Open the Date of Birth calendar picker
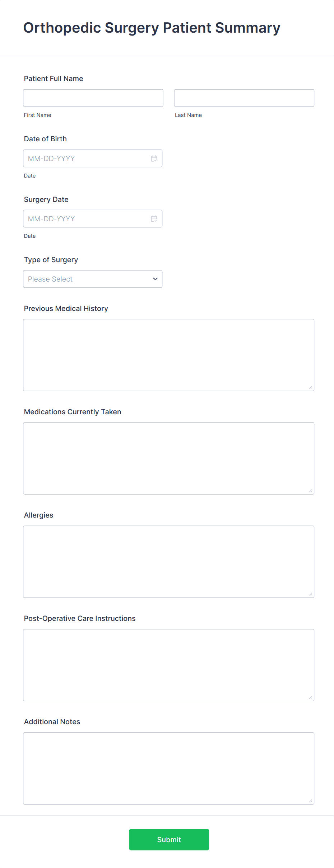The width and height of the screenshot is (334, 868). pos(154,158)
